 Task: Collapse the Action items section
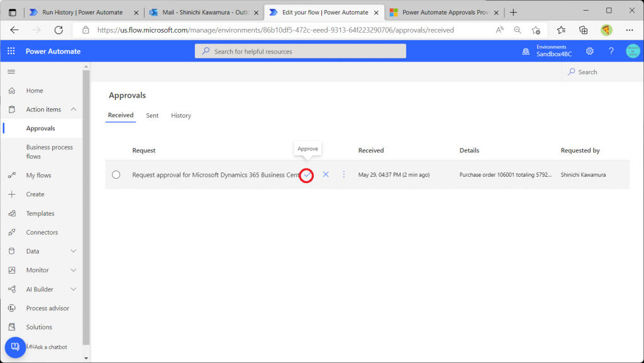pyautogui.click(x=74, y=109)
